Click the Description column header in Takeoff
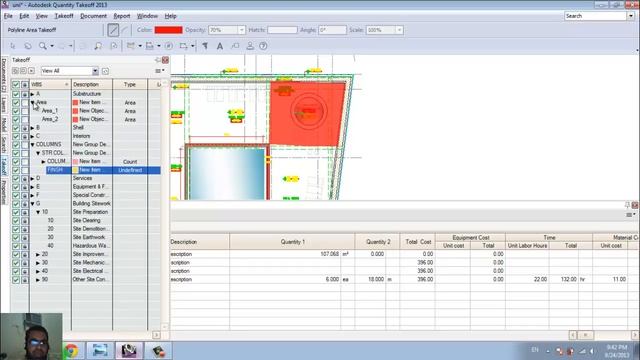Screen dimensions: 640x360 pyautogui.click(x=92, y=84)
